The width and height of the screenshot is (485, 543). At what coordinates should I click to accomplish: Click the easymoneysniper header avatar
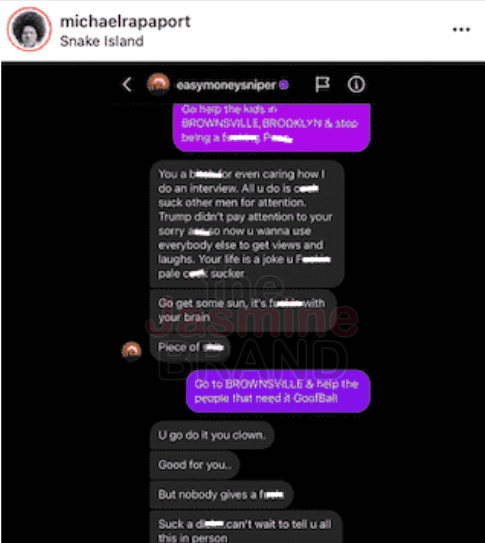coord(158,84)
